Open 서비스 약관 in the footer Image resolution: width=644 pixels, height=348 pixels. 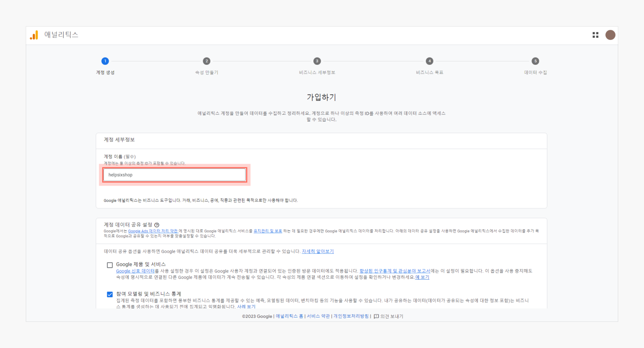tap(319, 316)
